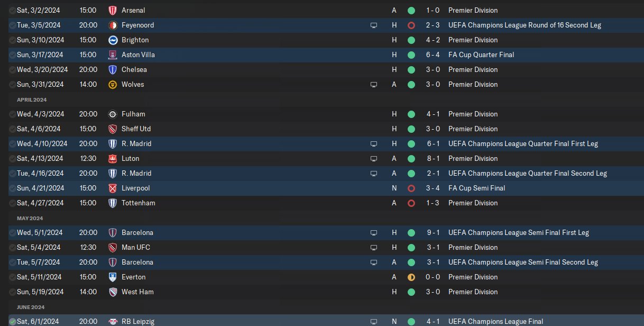Click the Brighton club crest icon
Image resolution: width=644 pixels, height=326 pixels.
click(112, 40)
